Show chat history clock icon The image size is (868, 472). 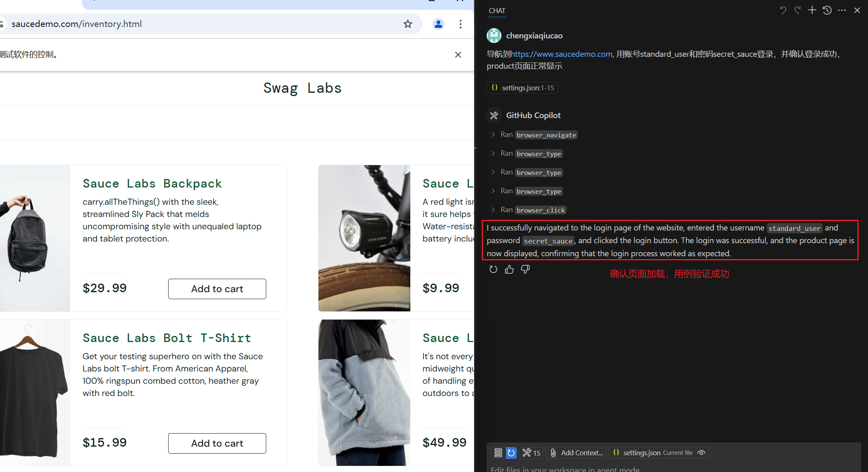tap(827, 10)
